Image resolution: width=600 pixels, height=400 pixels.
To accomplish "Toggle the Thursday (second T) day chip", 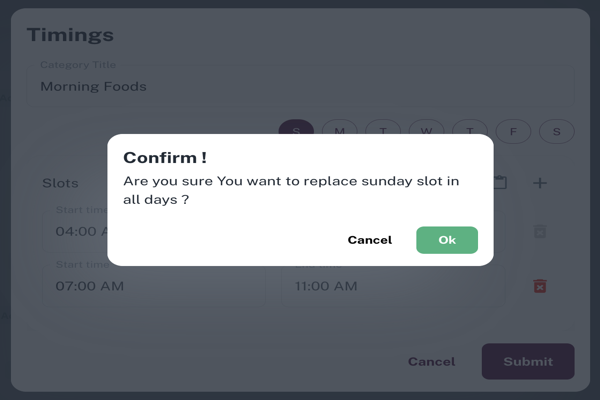I will tap(469, 131).
